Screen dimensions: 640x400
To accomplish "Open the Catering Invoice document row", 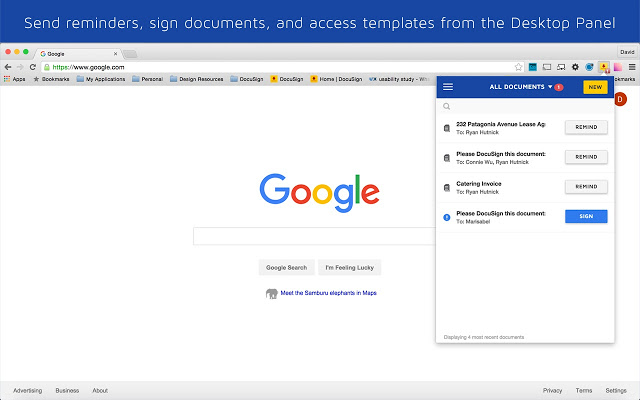I will coord(525,187).
